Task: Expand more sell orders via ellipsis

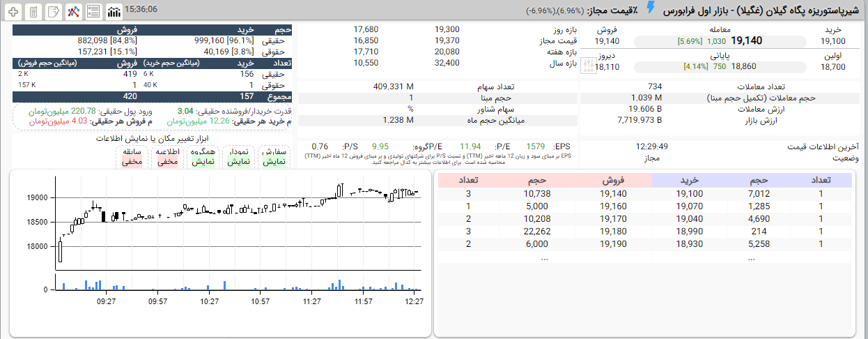Action: pyautogui.click(x=544, y=257)
